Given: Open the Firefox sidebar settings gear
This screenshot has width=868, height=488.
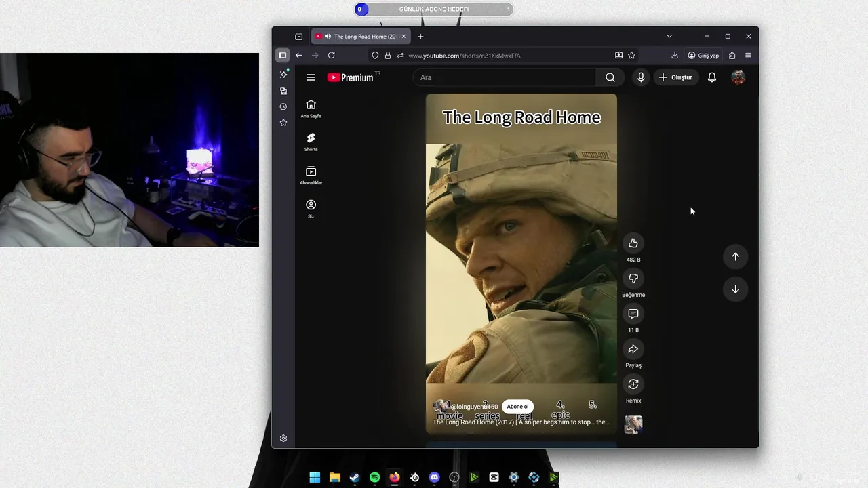Looking at the screenshot, I should point(283,439).
